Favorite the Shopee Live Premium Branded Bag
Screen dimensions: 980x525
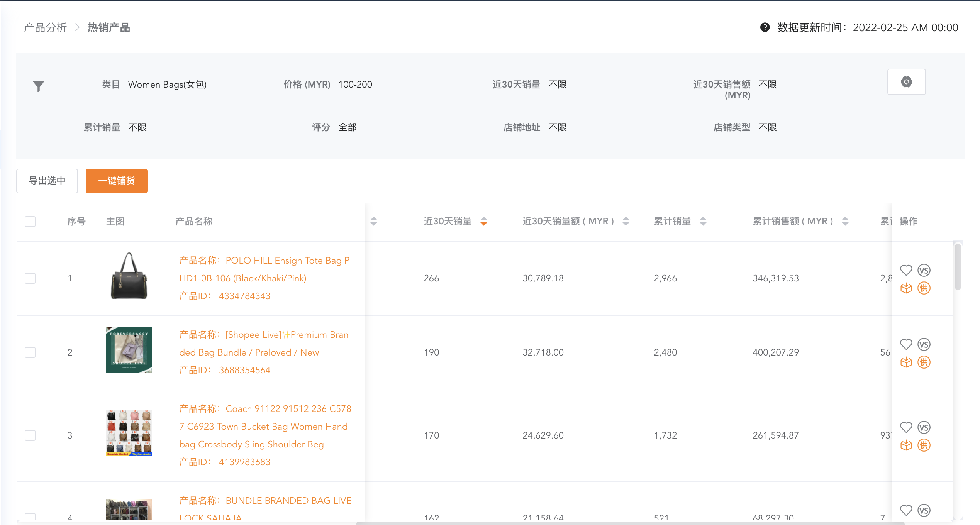pyautogui.click(x=906, y=344)
